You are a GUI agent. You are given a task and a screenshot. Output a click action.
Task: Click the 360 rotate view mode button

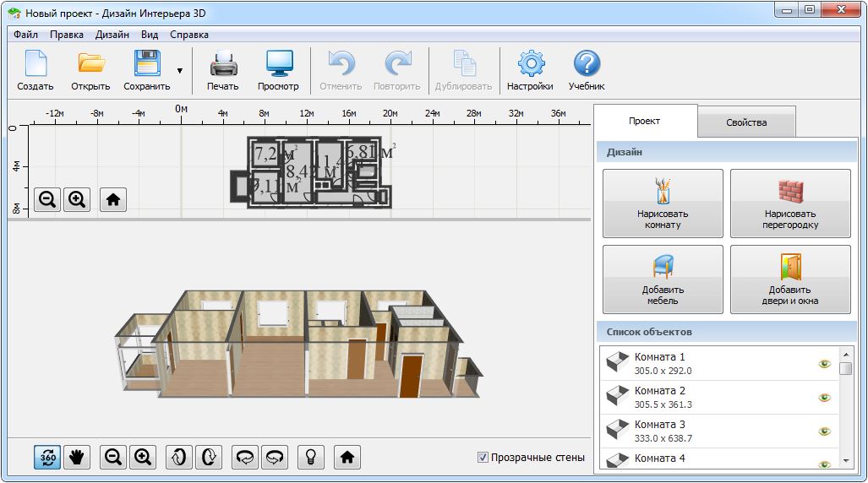[47, 457]
